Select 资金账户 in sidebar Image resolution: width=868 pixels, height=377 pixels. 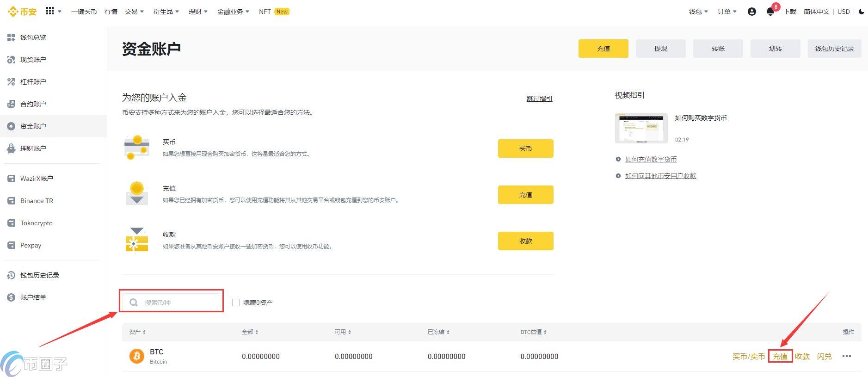point(53,126)
